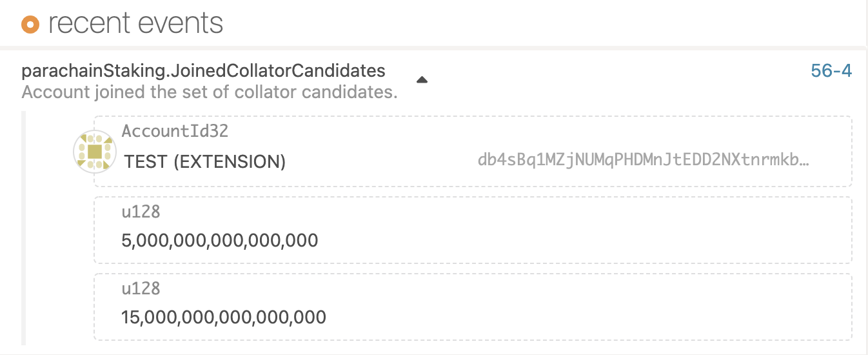Click the 15,000,000,000,000,000 value
The width and height of the screenshot is (868, 355).
[224, 318]
